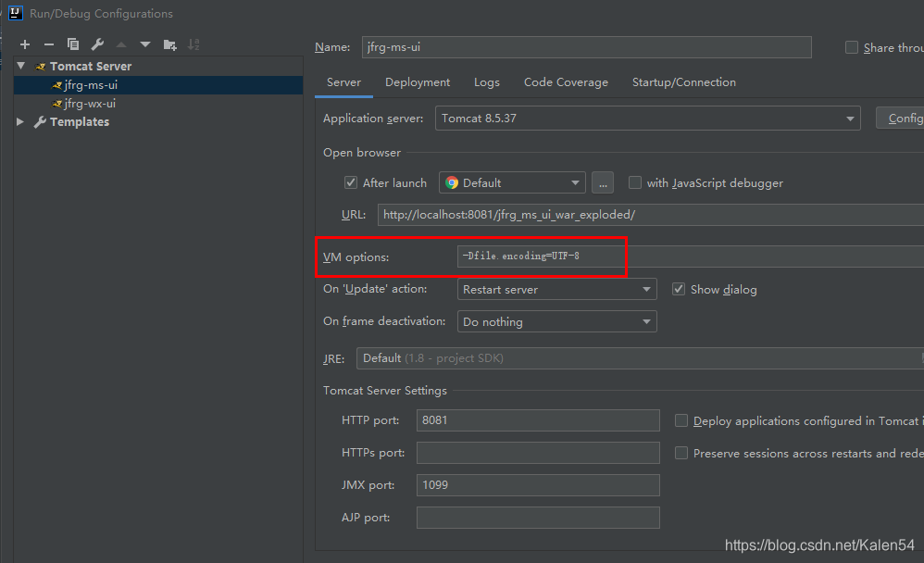924x563 pixels.
Task: Click the VM options input field
Action: [x=691, y=256]
